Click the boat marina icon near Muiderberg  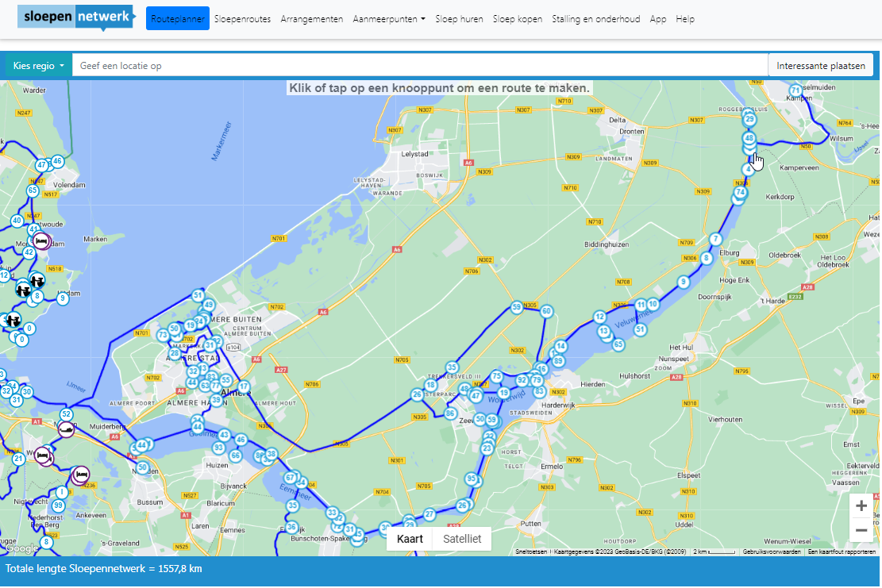(67, 430)
